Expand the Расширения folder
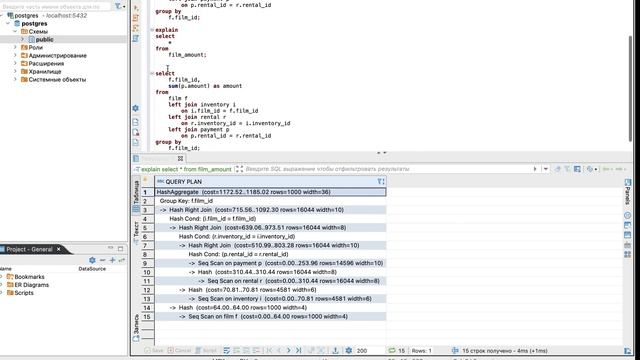This screenshot has width=640, height=360. 16,63
